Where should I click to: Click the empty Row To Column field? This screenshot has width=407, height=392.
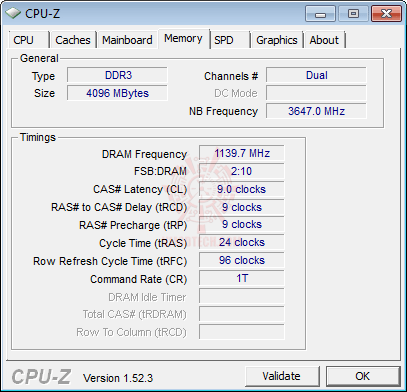coord(242,332)
